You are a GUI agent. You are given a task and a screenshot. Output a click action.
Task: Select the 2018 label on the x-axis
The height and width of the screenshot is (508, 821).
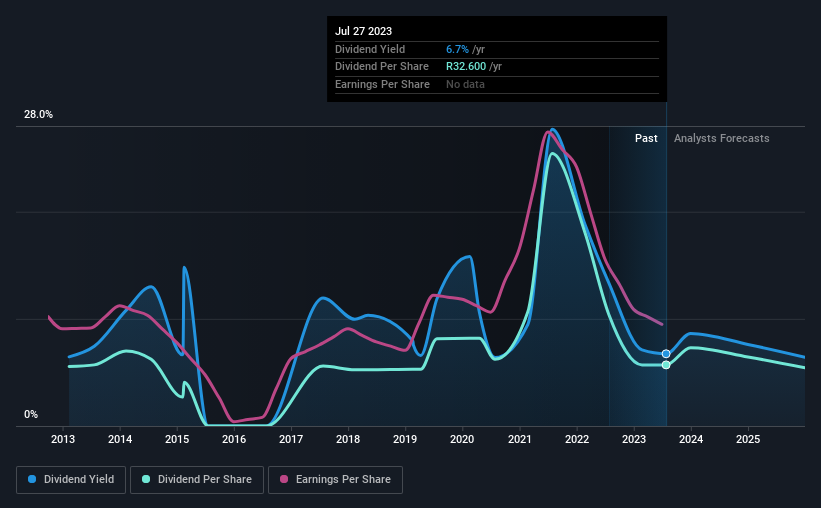click(348, 439)
